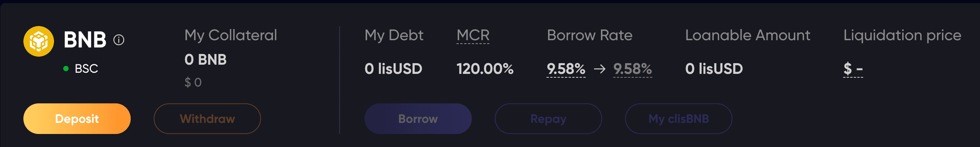
Task: Select the BNB asset title
Action: click(85, 40)
